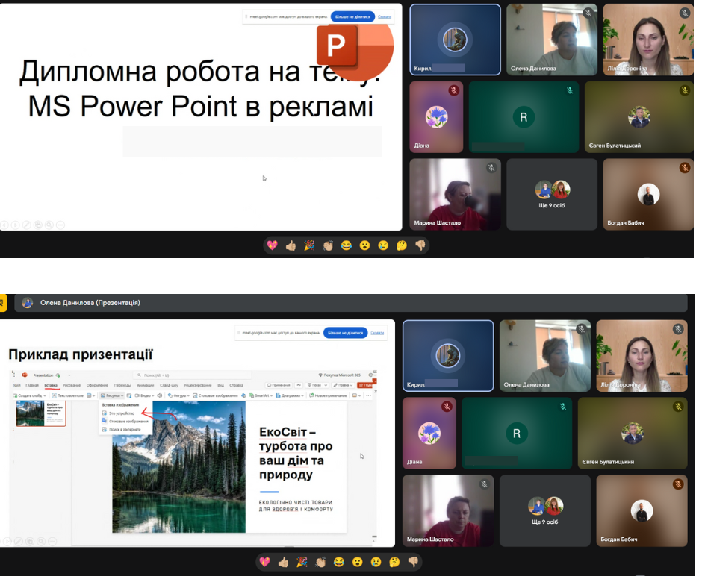Click Більше не ділитися button in top screenshot
This screenshot has width=702, height=588.
[352, 16]
